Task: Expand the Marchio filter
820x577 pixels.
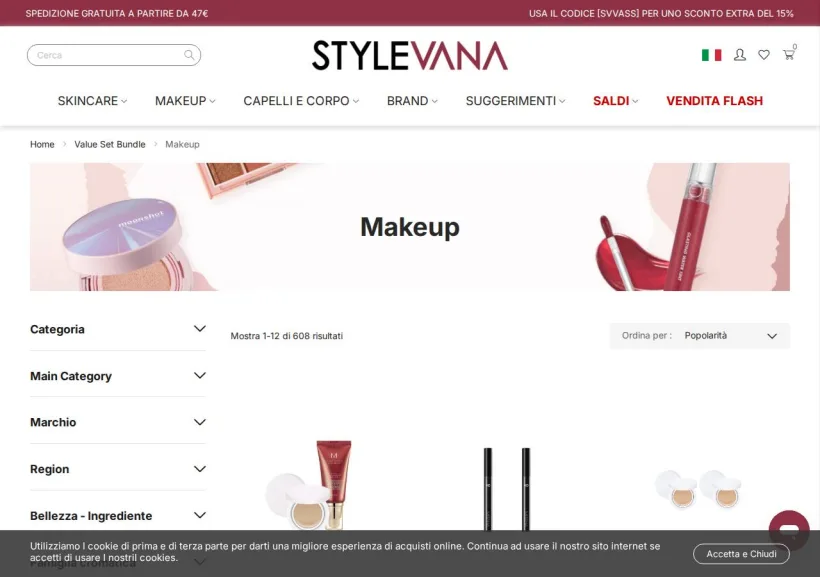Action: point(118,422)
